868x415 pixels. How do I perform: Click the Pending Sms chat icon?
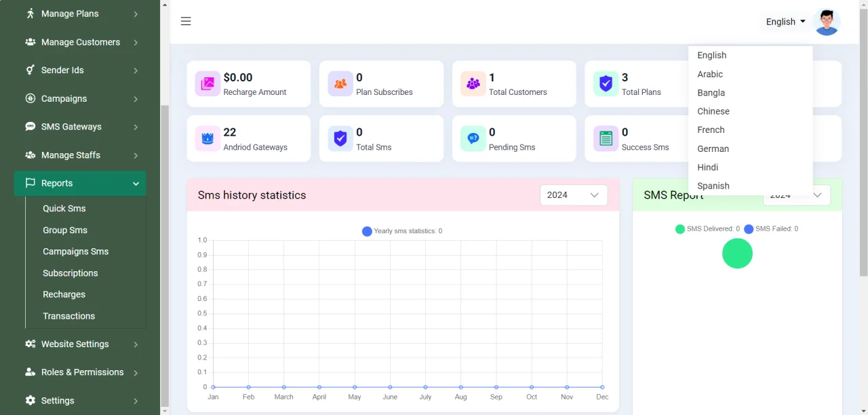(x=473, y=138)
